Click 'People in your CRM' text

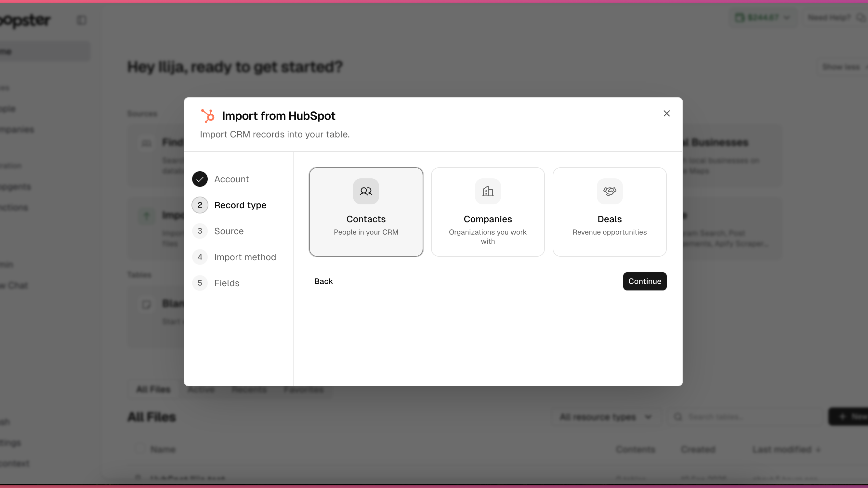coord(366,232)
